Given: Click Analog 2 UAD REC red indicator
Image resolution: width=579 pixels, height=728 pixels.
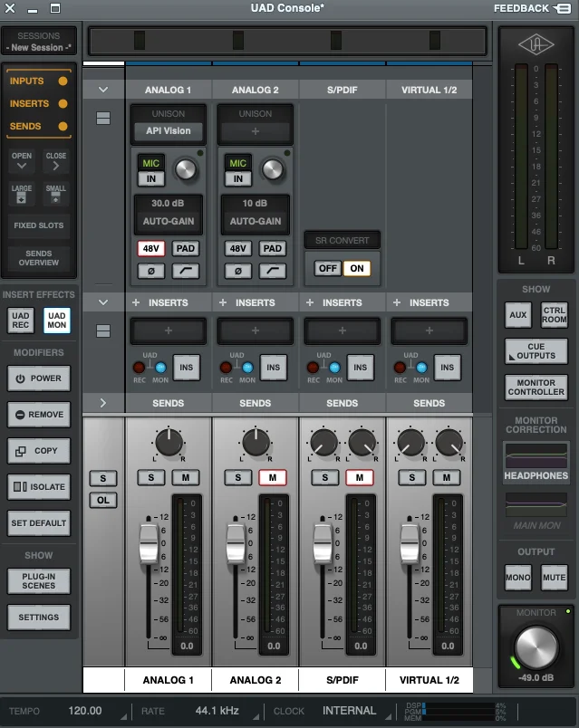Looking at the screenshot, I should point(226,368).
